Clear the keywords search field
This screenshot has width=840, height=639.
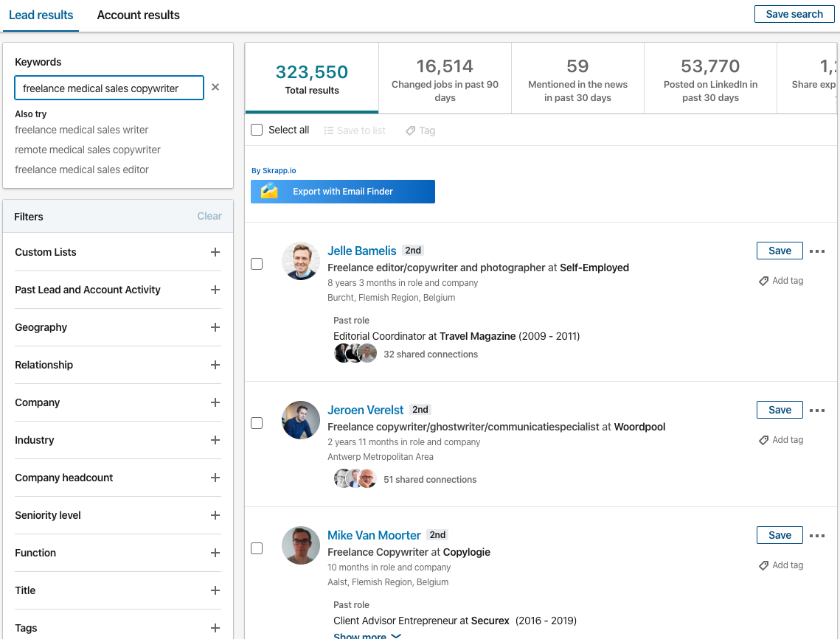pos(215,87)
